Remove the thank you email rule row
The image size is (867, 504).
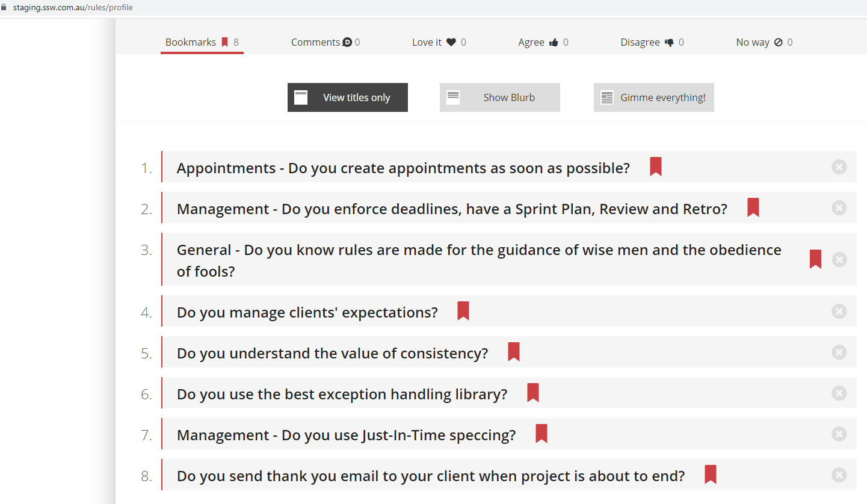click(839, 475)
